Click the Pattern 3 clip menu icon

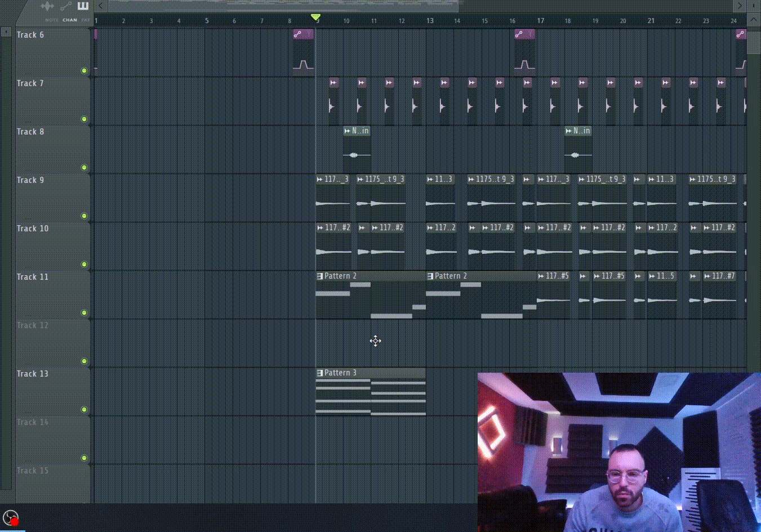[x=320, y=373]
